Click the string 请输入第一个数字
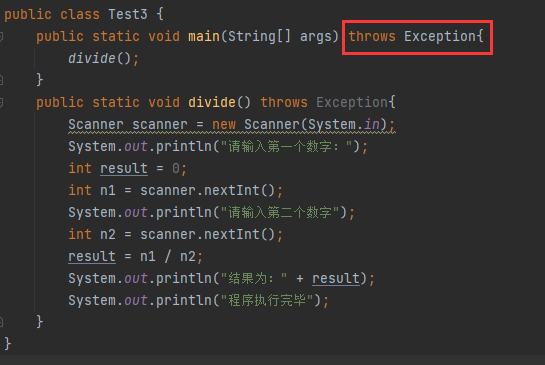The height and width of the screenshot is (365, 545). pos(287,147)
